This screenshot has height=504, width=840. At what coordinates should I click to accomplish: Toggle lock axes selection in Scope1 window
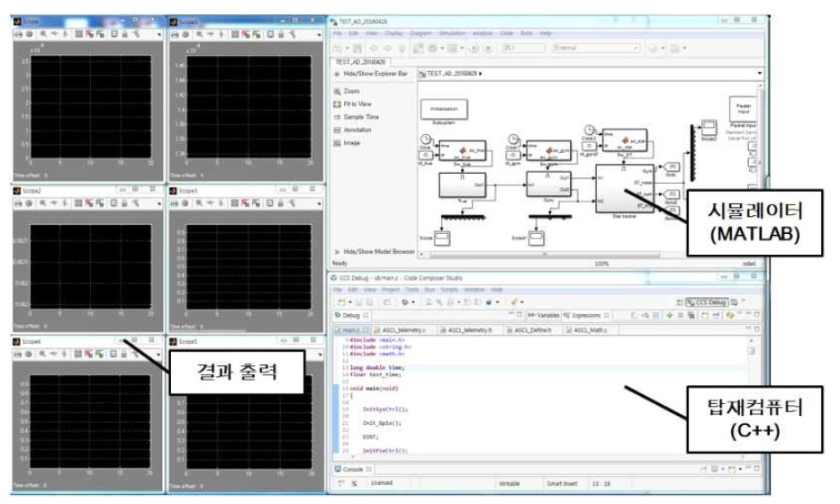[281, 34]
